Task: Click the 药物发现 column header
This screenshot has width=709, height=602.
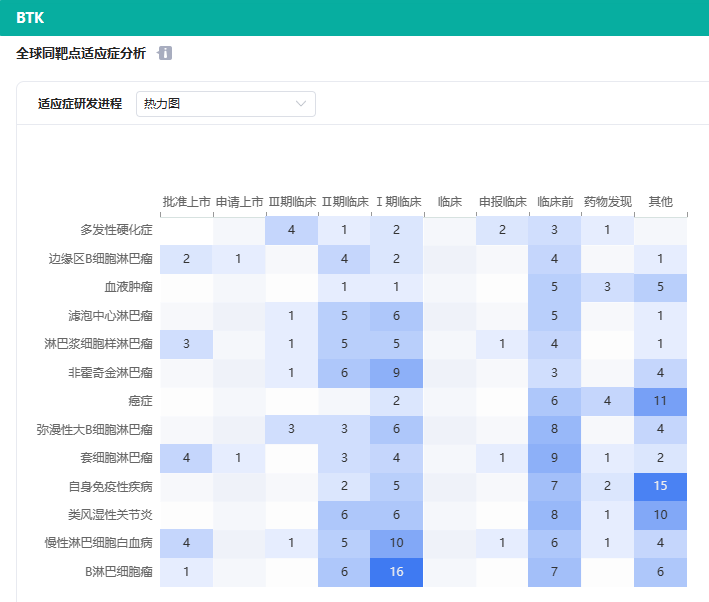Action: tap(607, 202)
